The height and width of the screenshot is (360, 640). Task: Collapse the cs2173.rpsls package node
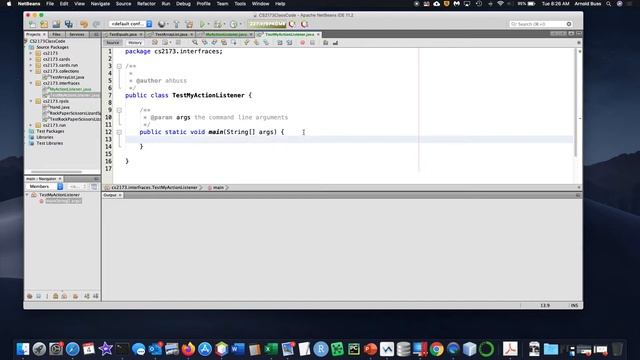pos(31,101)
